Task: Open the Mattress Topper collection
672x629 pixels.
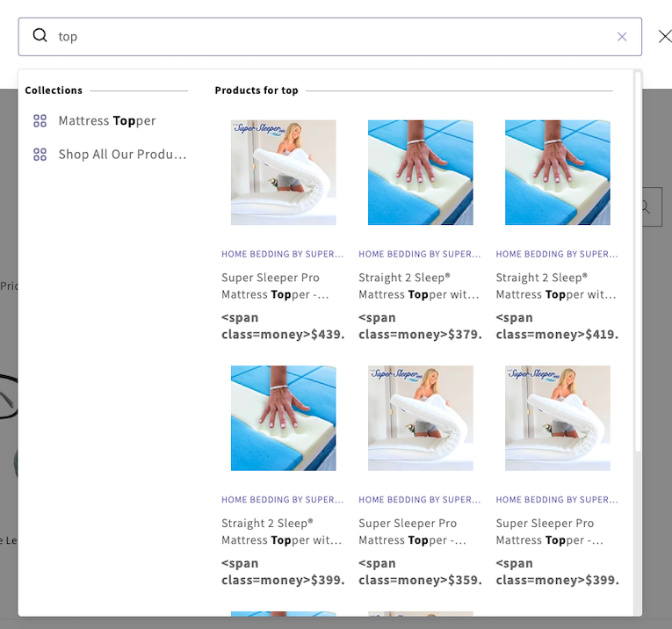Action: (x=106, y=121)
